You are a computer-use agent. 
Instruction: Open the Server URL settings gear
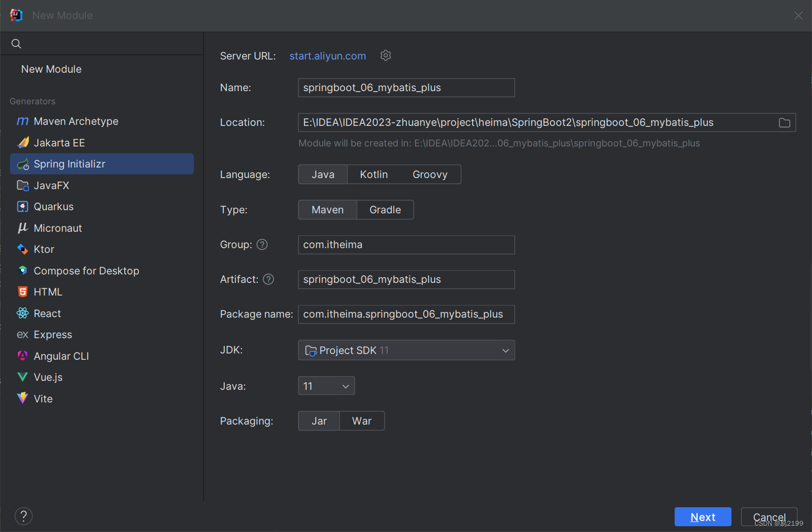386,55
